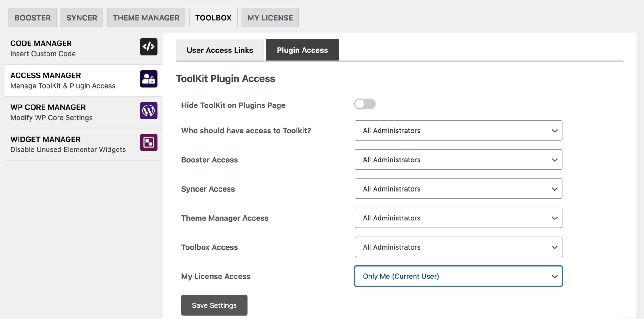The height and width of the screenshot is (319, 644).
Task: Open the Syncer Access dropdown
Action: pyautogui.click(x=458, y=189)
